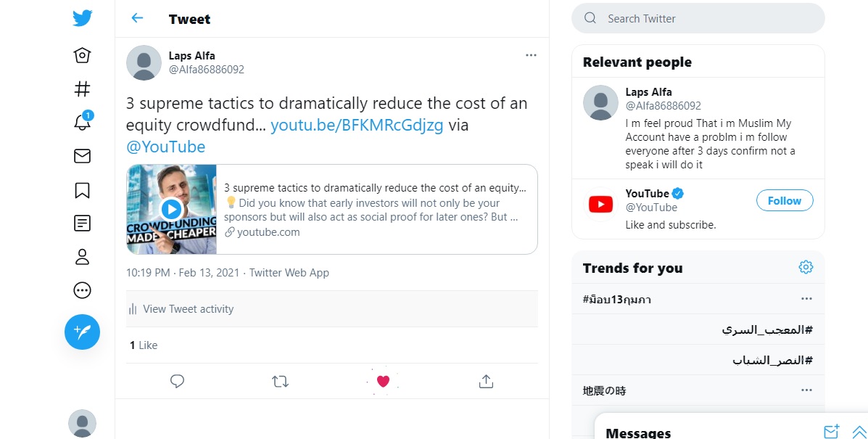Open Trends settings gear icon
This screenshot has width=868, height=439.
tap(806, 267)
